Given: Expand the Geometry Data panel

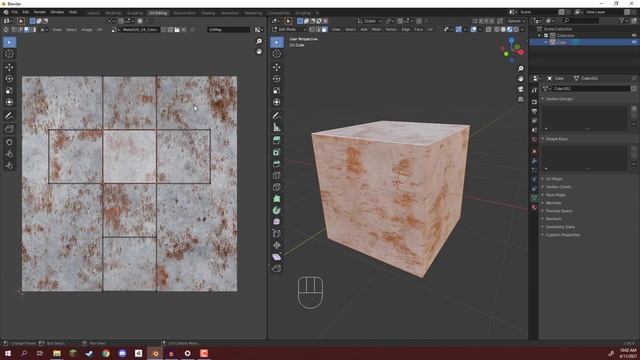Looking at the screenshot, I should coord(560,227).
